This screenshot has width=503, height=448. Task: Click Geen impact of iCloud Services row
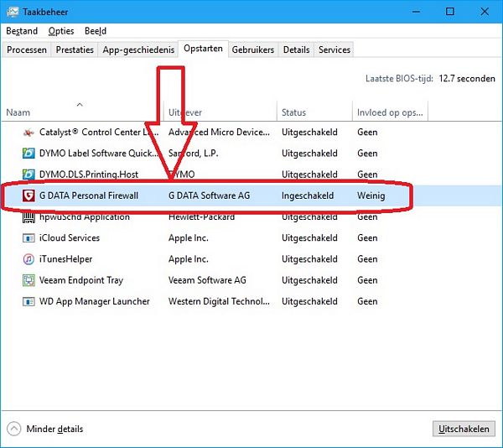point(367,237)
